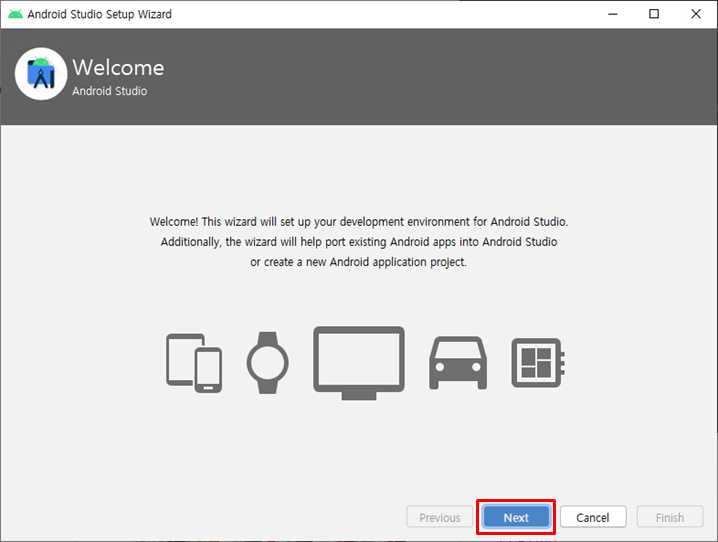
Task: Click the Cancel button
Action: click(593, 517)
